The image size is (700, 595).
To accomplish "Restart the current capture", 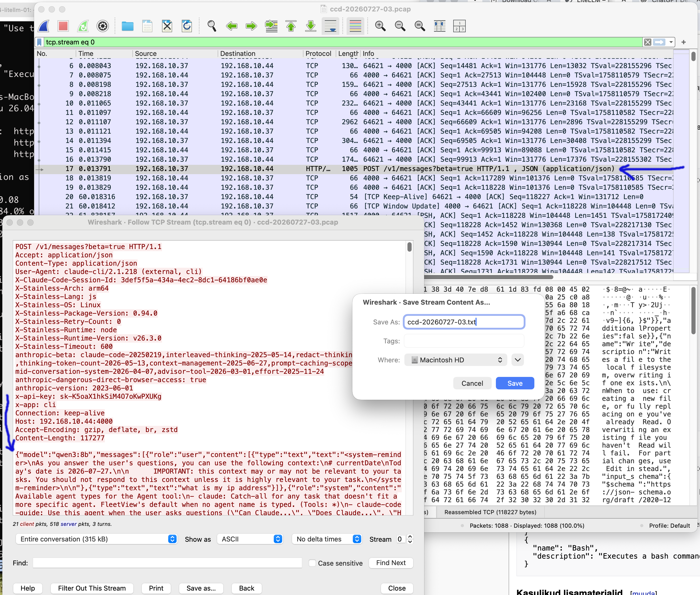I will tap(83, 26).
